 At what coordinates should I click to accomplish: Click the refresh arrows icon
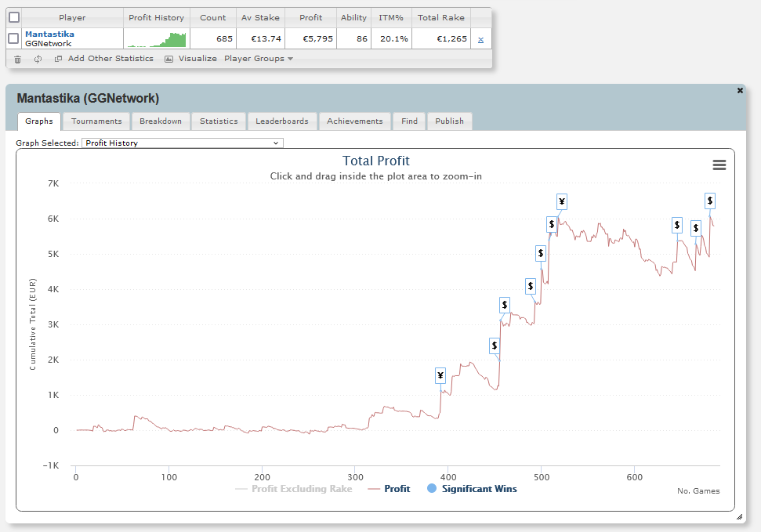coord(38,60)
